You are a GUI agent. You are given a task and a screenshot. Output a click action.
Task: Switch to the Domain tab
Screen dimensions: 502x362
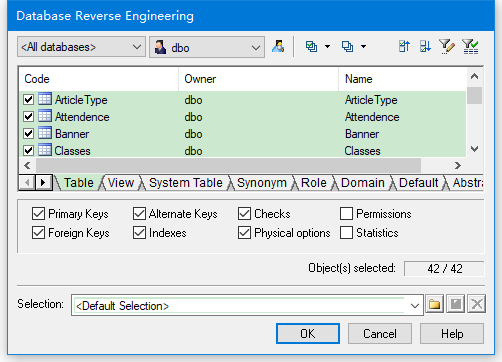(x=363, y=183)
